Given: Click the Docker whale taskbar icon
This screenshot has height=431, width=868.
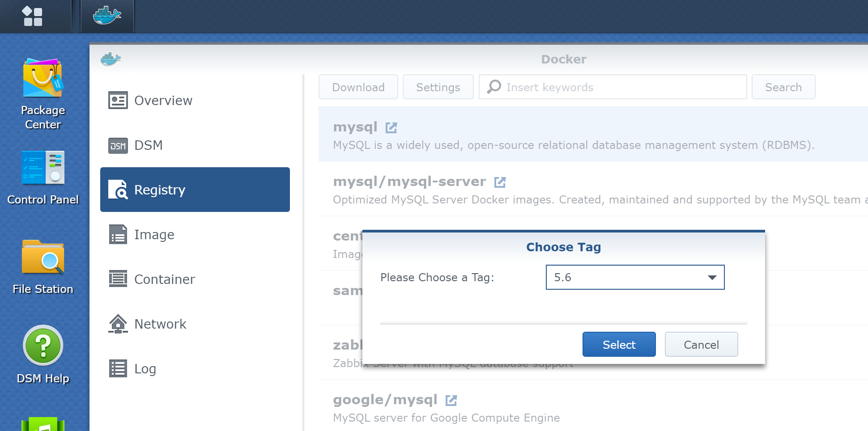Looking at the screenshot, I should click(107, 16).
